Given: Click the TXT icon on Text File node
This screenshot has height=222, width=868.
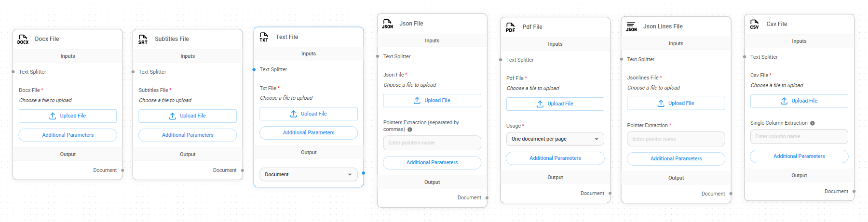Looking at the screenshot, I should tap(264, 37).
